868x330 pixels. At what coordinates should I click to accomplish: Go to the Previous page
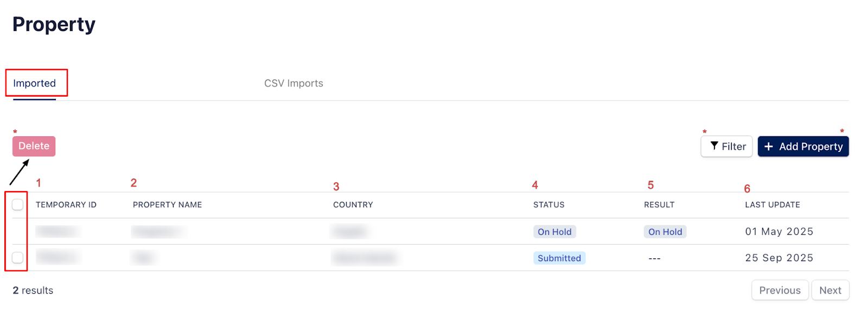click(x=780, y=290)
